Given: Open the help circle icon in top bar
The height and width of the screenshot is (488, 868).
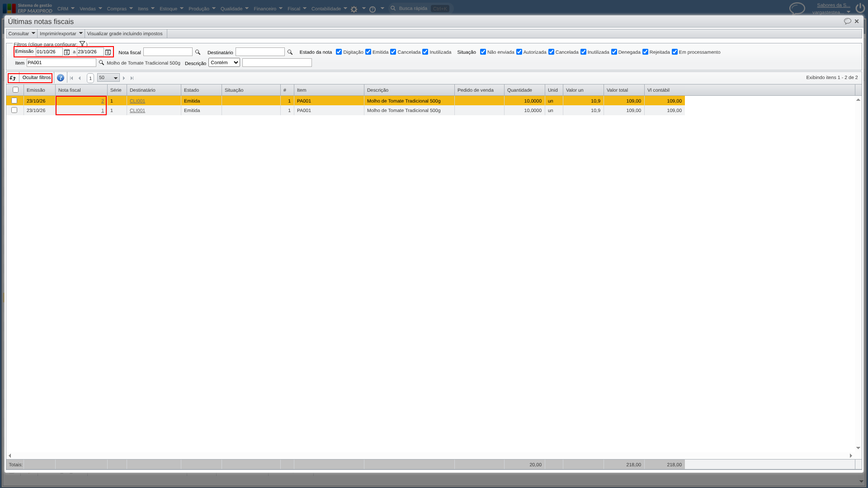Looking at the screenshot, I should 373,9.
